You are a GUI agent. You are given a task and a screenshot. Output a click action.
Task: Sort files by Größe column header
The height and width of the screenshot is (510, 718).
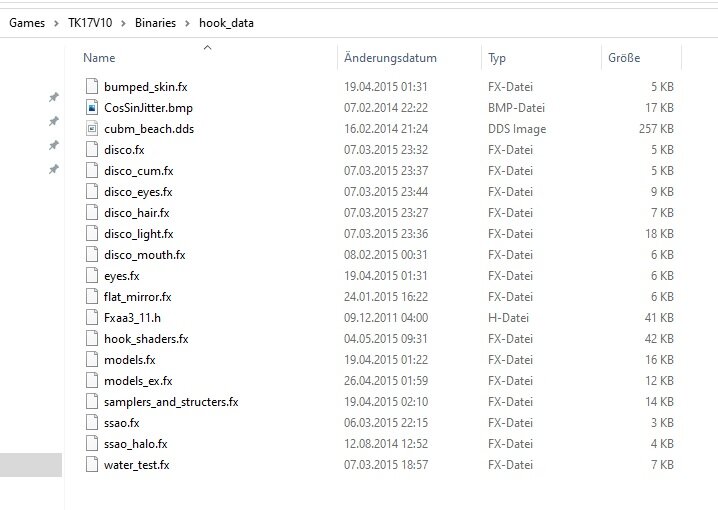[x=624, y=58]
